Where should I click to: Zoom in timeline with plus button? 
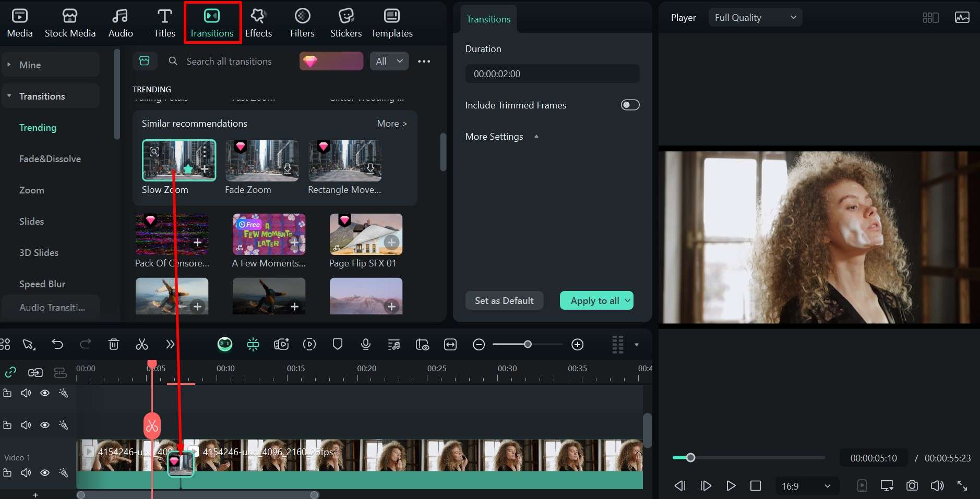tap(578, 344)
